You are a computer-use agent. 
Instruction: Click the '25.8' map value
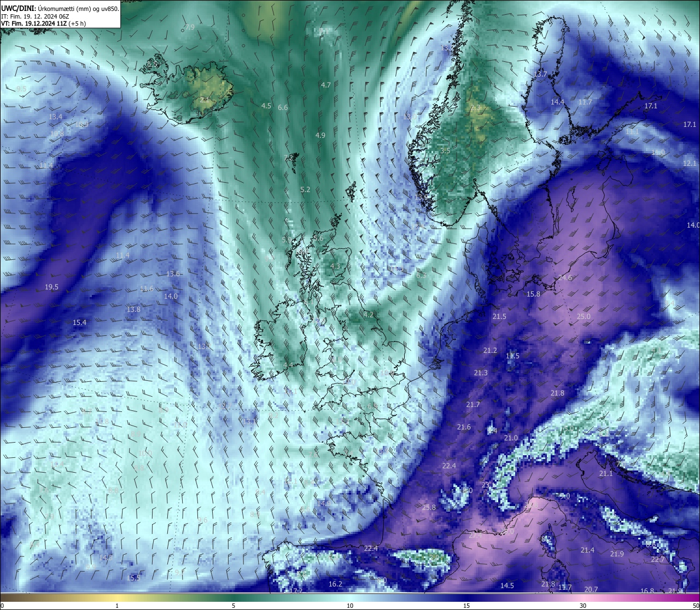click(x=429, y=508)
